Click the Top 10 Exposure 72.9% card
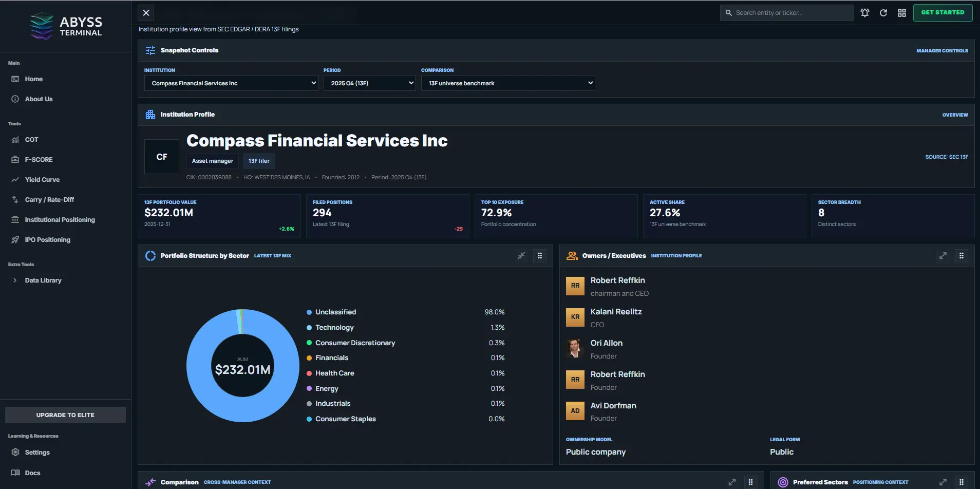980x489 pixels. 556,216
